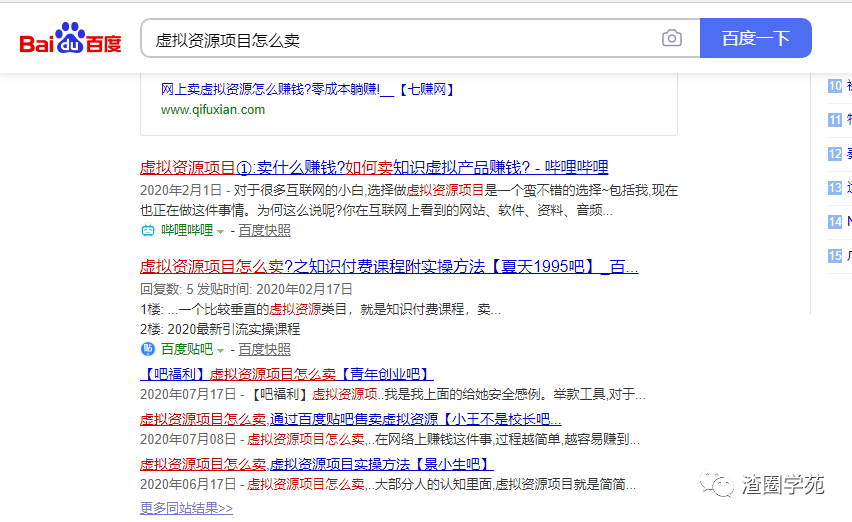Viewport: 852px width, 522px height.
Task: Open 百度快照 for the 百度贴吧 result
Action: pyautogui.click(x=264, y=349)
